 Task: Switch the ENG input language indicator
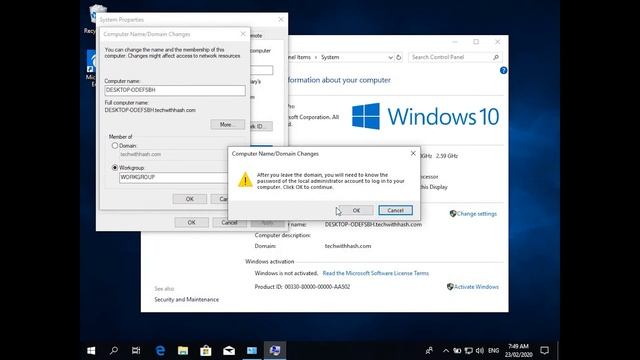coord(493,350)
